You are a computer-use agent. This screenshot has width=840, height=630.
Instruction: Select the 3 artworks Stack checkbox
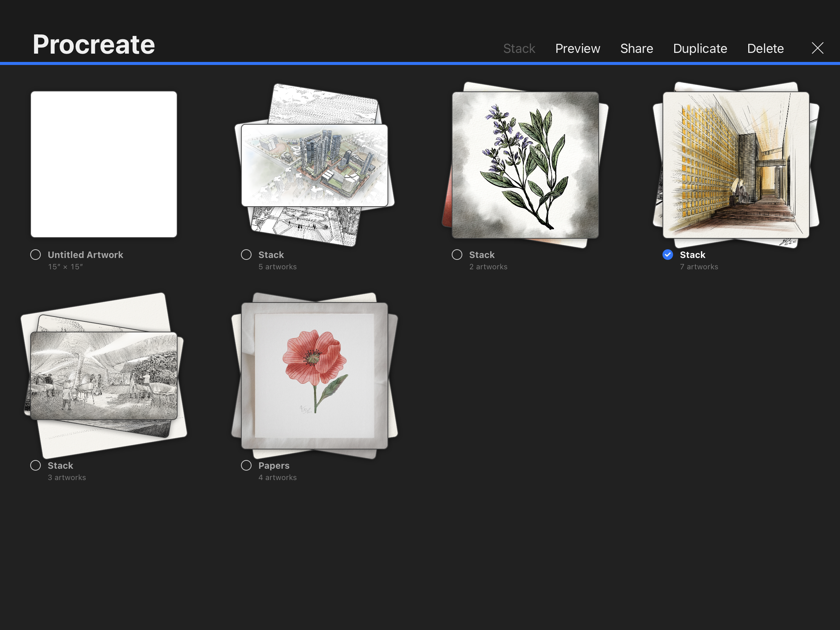(36, 465)
